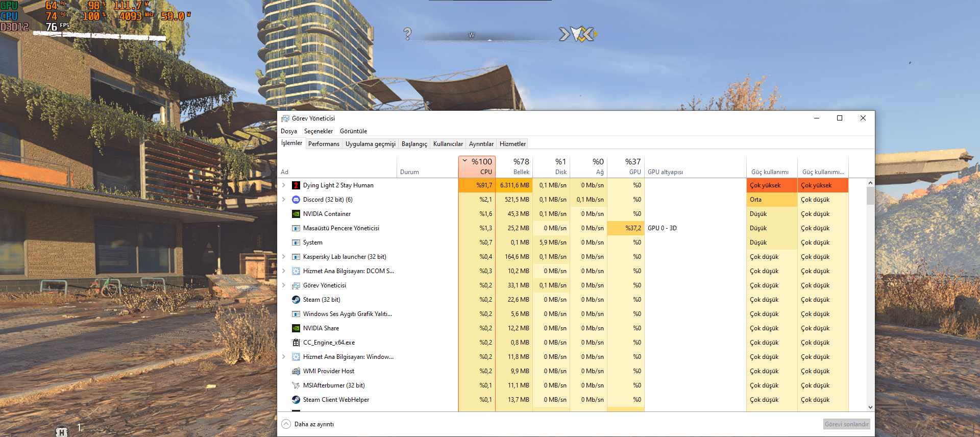This screenshot has height=437, width=980.
Task: Switch to the Başlangıç tab
Action: point(414,144)
